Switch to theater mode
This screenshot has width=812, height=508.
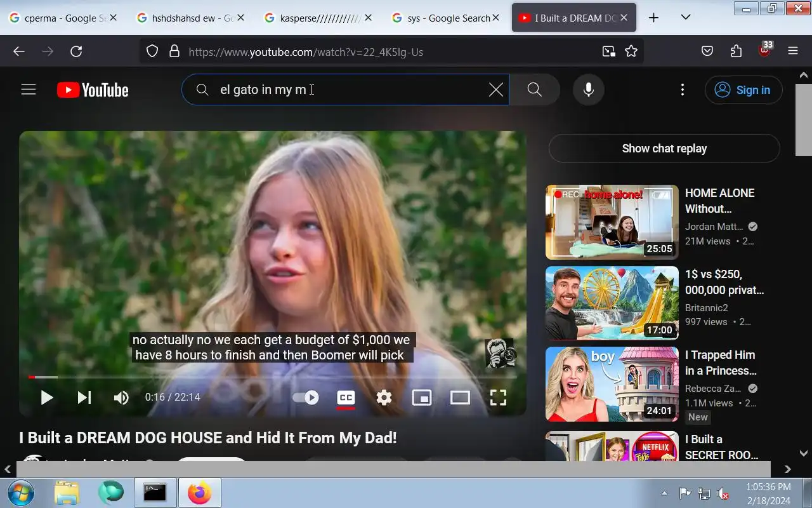(460, 398)
